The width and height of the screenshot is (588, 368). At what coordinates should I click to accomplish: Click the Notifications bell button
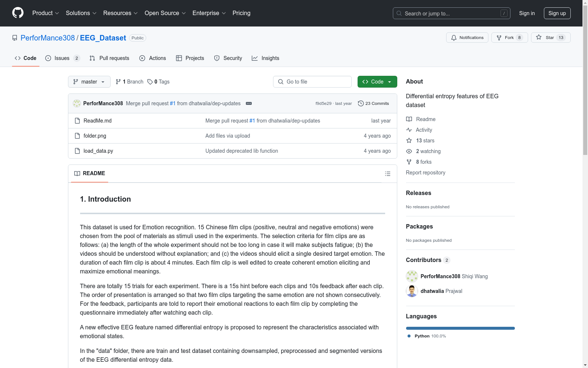point(467,38)
